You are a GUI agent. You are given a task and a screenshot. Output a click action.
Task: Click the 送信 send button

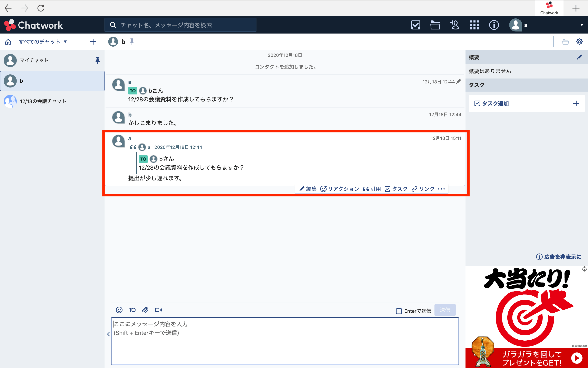click(445, 310)
